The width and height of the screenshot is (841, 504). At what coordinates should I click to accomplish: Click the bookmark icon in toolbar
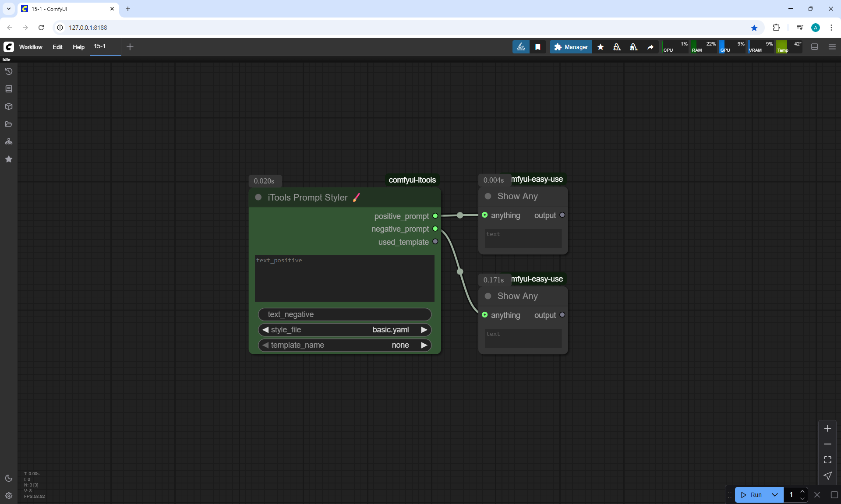[x=538, y=47]
